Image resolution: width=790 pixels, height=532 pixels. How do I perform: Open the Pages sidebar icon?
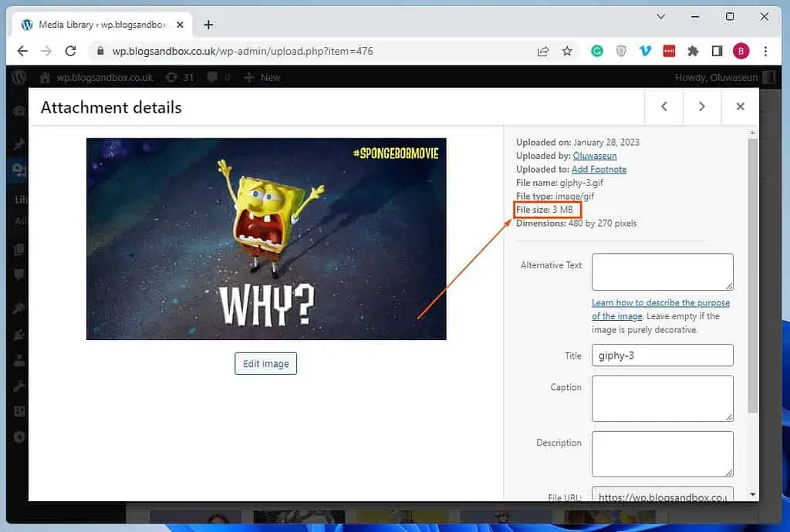(x=19, y=249)
